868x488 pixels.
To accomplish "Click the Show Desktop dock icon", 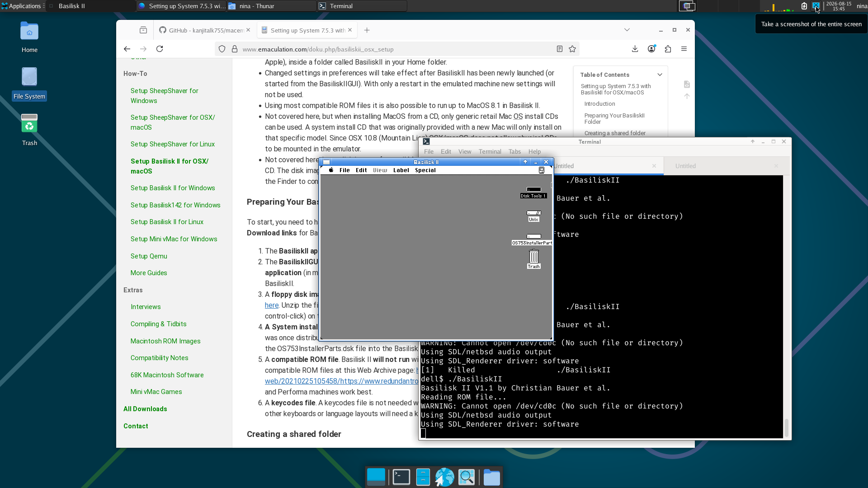I will point(376,477).
